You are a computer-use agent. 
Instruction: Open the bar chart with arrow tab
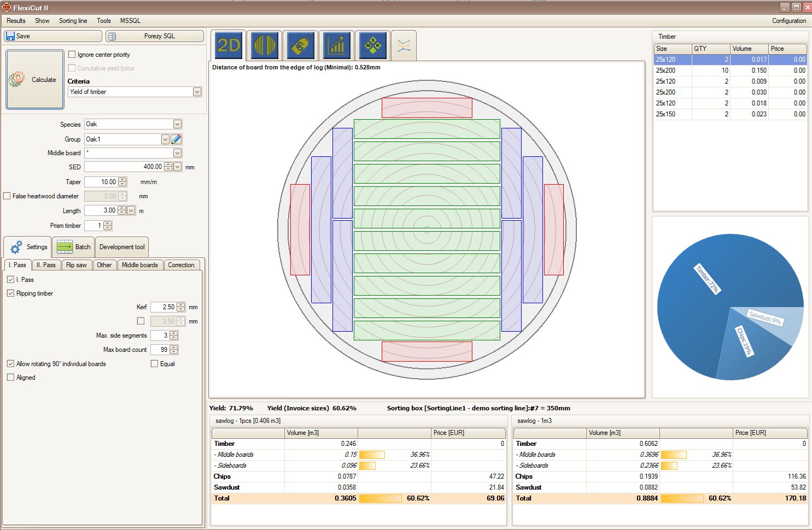pyautogui.click(x=336, y=45)
